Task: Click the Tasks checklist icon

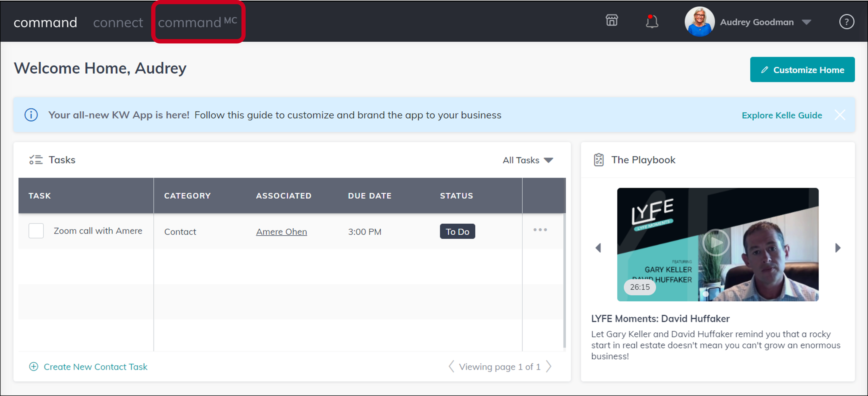Action: (36, 160)
